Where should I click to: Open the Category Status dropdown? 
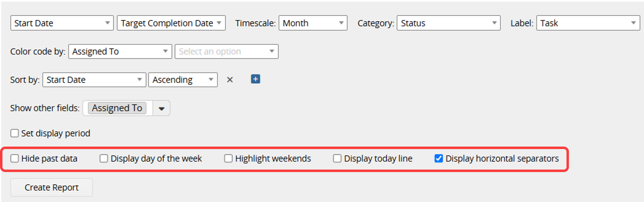click(x=448, y=23)
